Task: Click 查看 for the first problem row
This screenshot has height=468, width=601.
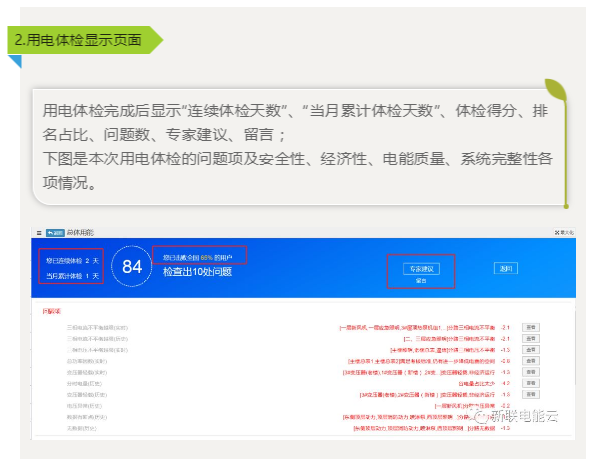Action: point(531,327)
